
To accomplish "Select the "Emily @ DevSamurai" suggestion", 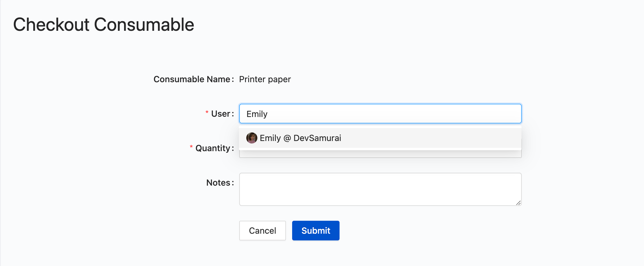I will click(x=380, y=138).
